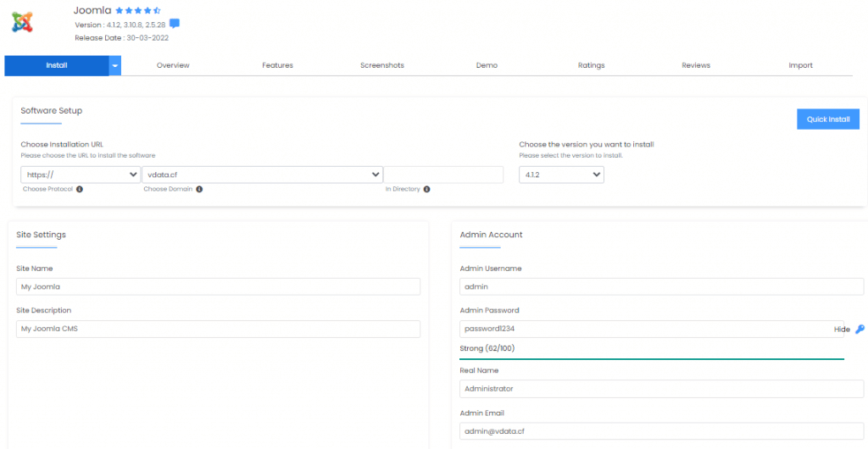Screen dimensions: 868x449
Task: Focus the Site Description field
Action: [218, 329]
